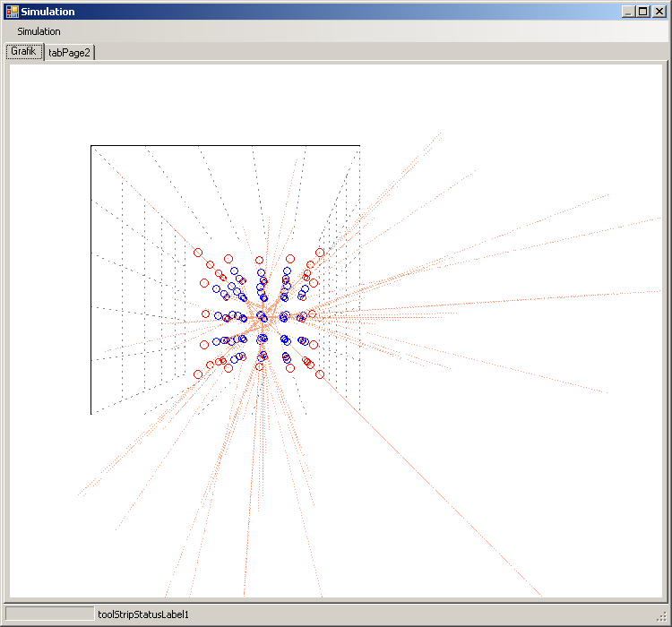The height and width of the screenshot is (627, 672).
Task: Click the status bar progress bar
Action: point(49,614)
